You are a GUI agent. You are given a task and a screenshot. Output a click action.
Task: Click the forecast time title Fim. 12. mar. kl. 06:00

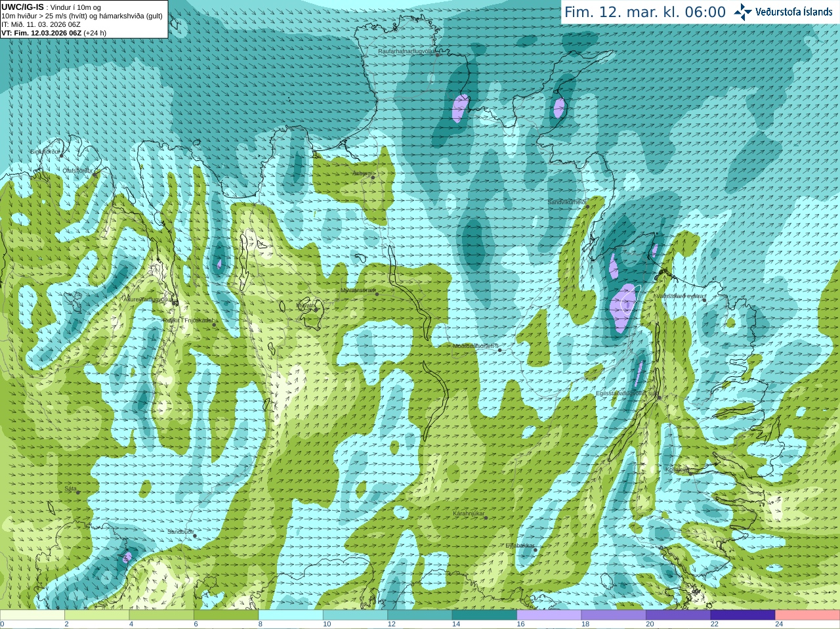coord(645,12)
